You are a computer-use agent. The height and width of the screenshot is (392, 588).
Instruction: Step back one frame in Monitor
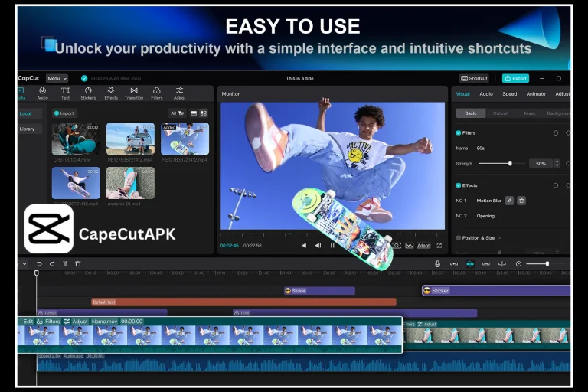click(318, 246)
